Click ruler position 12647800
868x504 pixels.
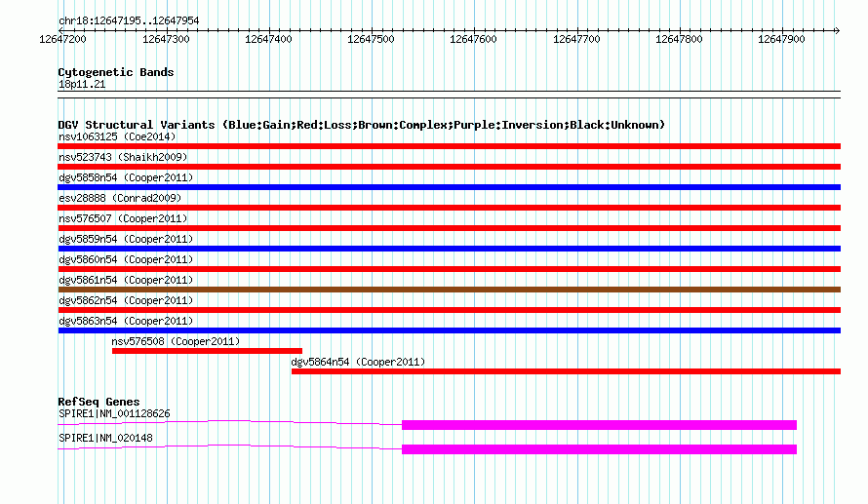679,39
